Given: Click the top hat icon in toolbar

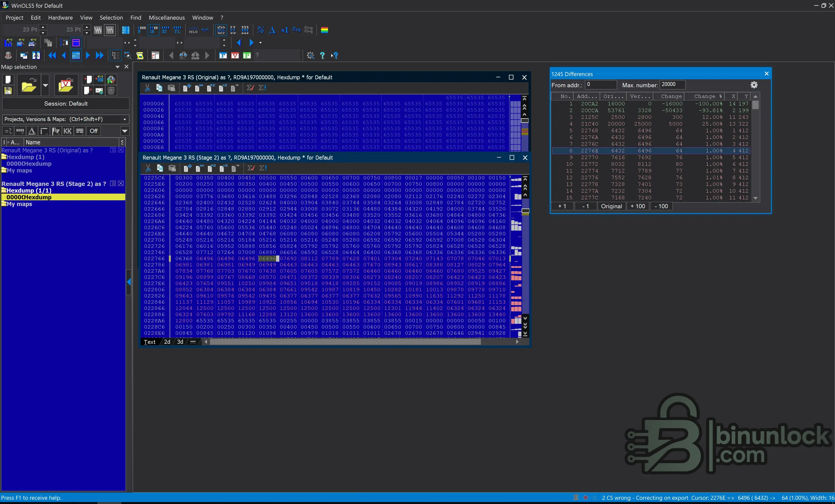Looking at the screenshot, I should click(8, 55).
